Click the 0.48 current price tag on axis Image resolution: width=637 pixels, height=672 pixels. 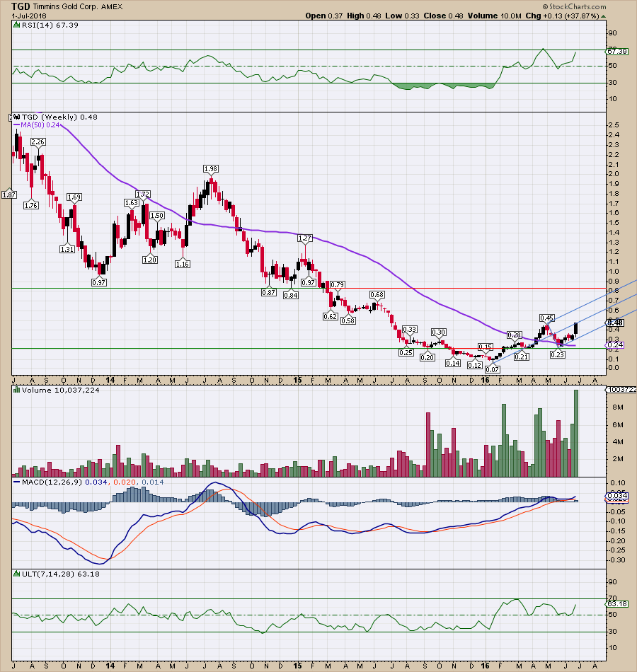615,323
